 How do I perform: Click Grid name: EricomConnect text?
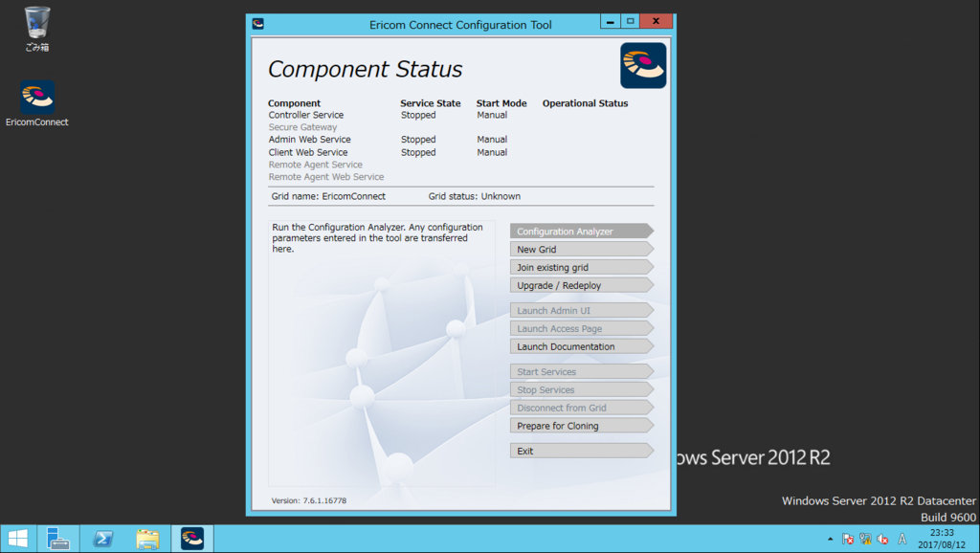[328, 196]
